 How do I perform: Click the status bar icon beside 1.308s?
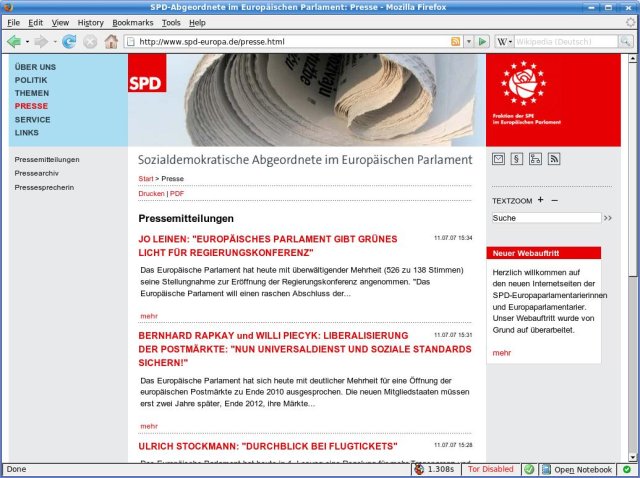coord(419,469)
